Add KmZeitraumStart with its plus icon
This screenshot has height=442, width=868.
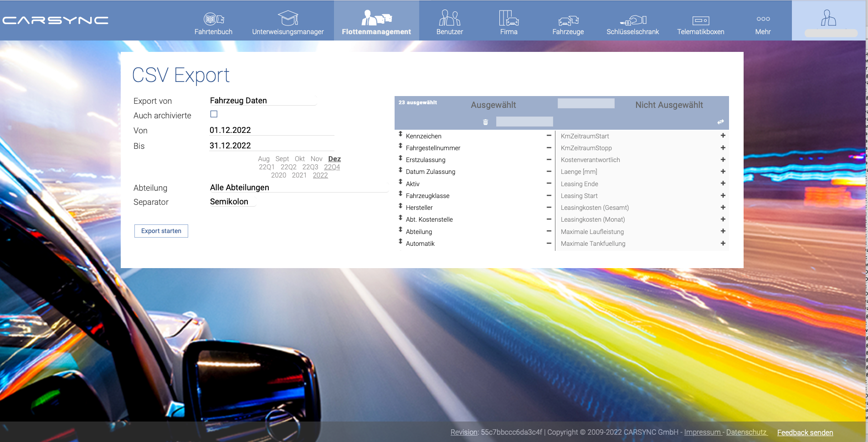pyautogui.click(x=723, y=135)
